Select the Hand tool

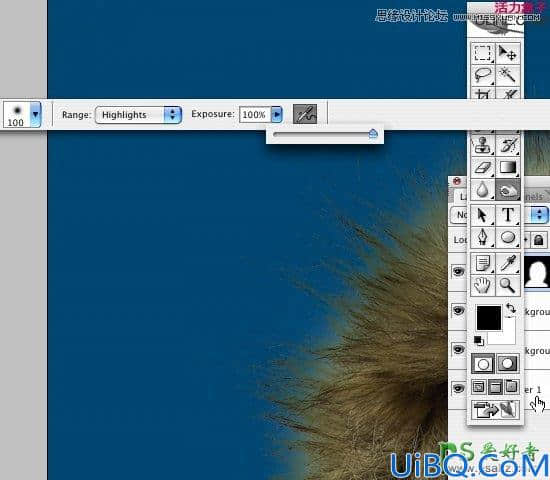[x=483, y=285]
